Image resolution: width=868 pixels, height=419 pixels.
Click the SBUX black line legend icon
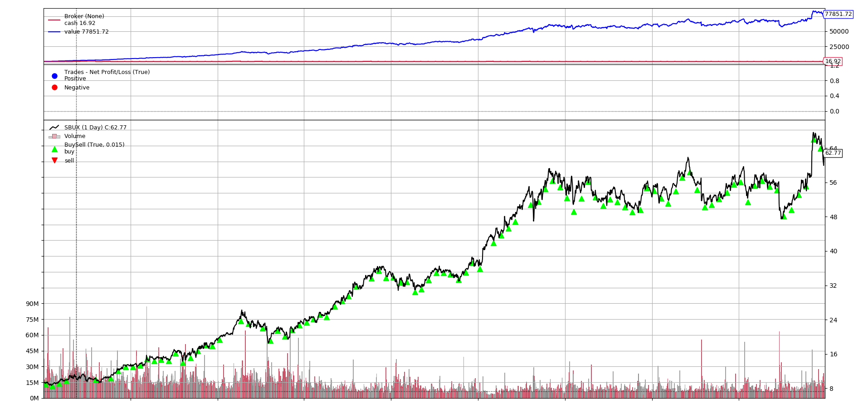point(54,128)
